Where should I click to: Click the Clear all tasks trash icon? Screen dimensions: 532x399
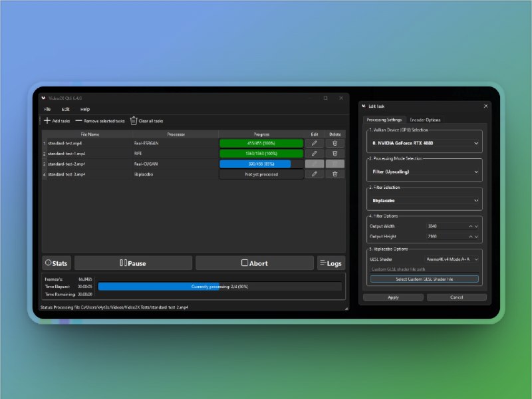click(x=134, y=121)
